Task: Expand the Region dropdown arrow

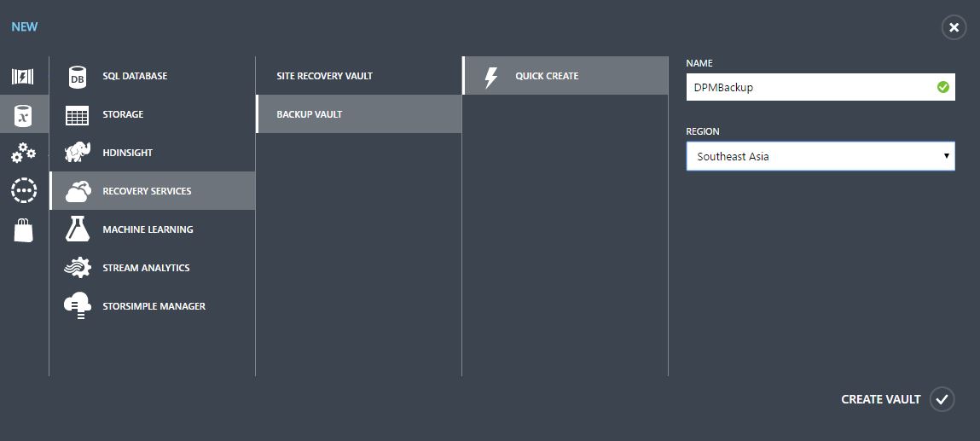Action: (x=946, y=156)
